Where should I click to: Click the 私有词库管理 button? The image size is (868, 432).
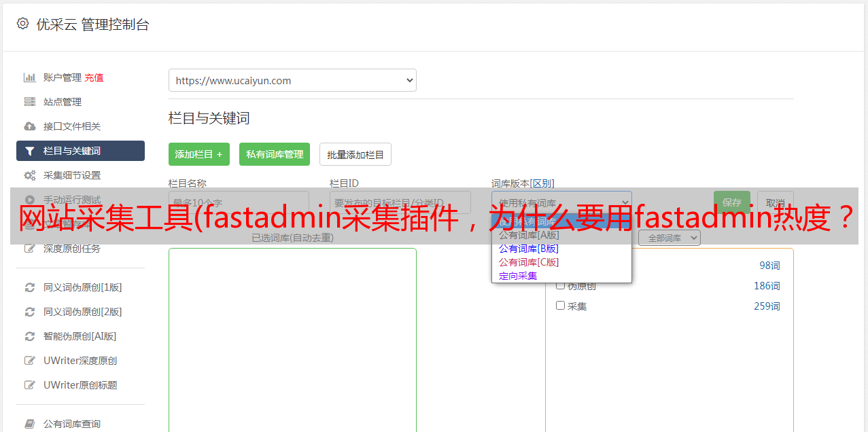pyautogui.click(x=275, y=154)
